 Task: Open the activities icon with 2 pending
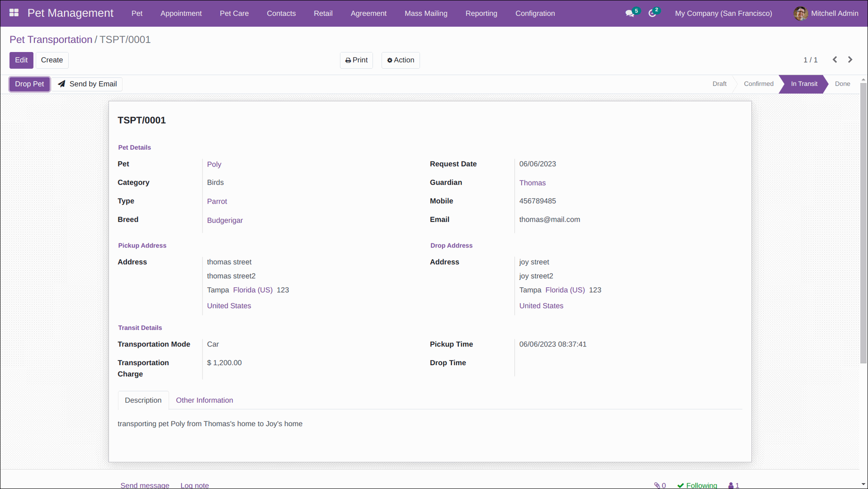(x=653, y=13)
